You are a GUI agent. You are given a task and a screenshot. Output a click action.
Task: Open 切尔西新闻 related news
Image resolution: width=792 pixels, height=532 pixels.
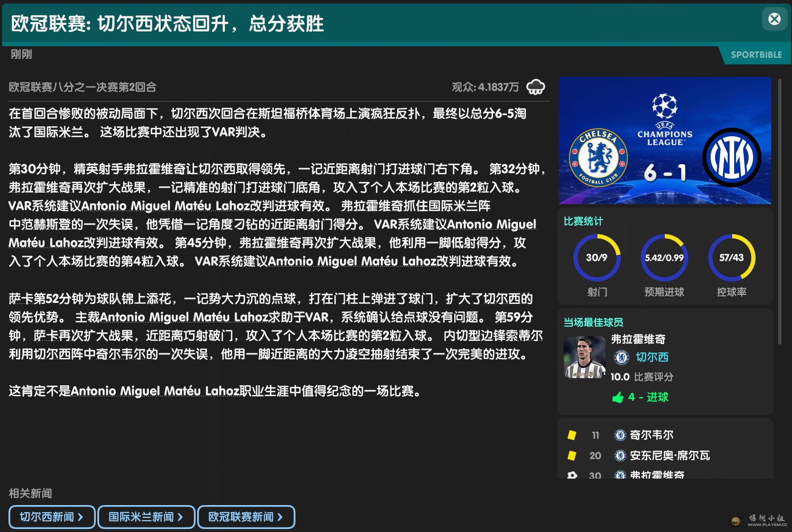[51, 517]
